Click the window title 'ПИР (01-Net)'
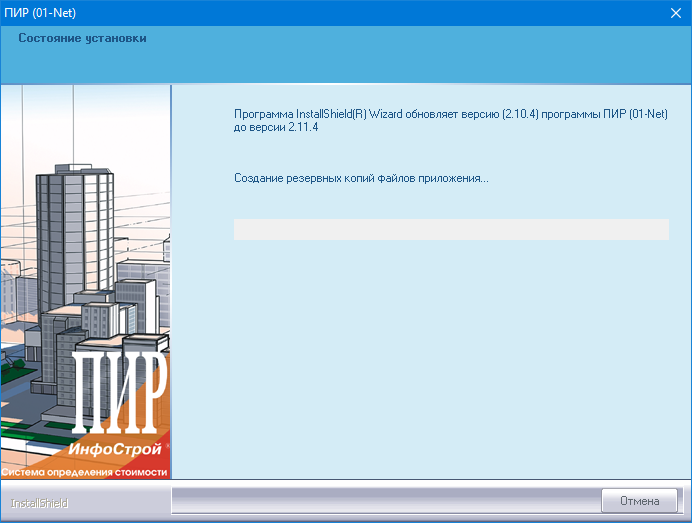Viewport: 692px width, 523px height. 40,13
